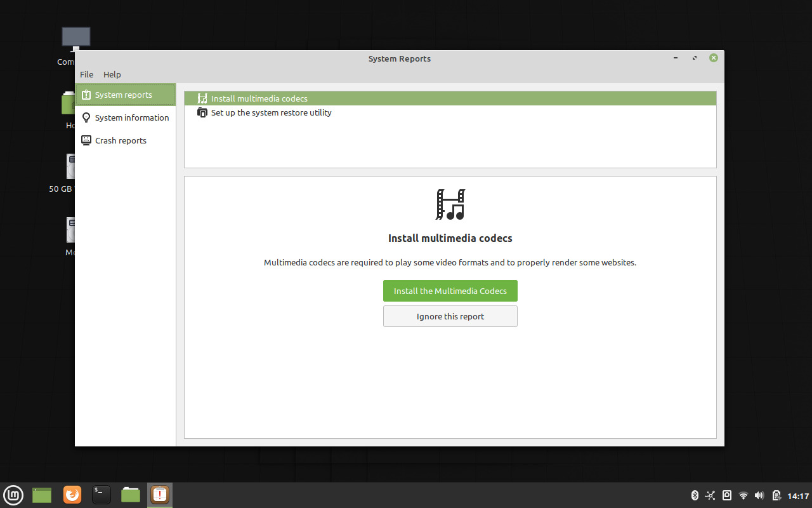The width and height of the screenshot is (812, 508).
Task: Maximize the System Reports window
Action: pos(695,58)
